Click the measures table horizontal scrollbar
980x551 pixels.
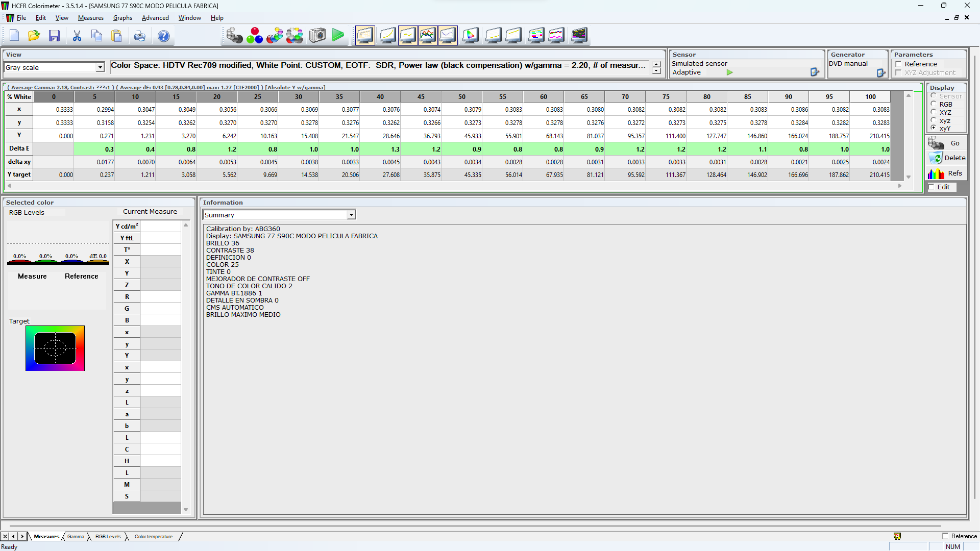[454, 186]
